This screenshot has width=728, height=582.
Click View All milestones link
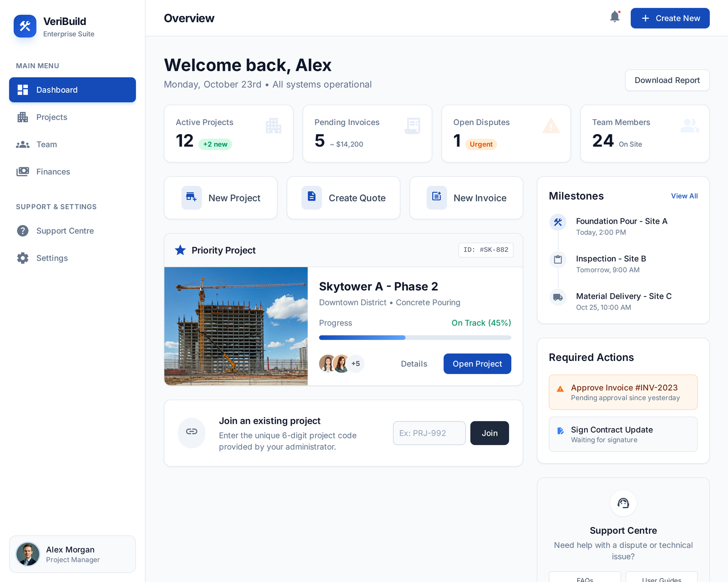pyautogui.click(x=684, y=196)
